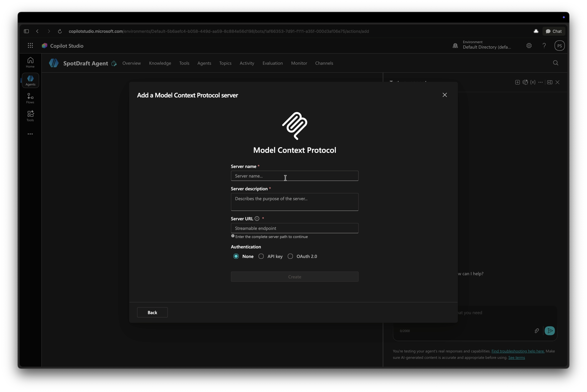
Task: Toggle the browser sidebar panel icon
Action: [x=26, y=31]
